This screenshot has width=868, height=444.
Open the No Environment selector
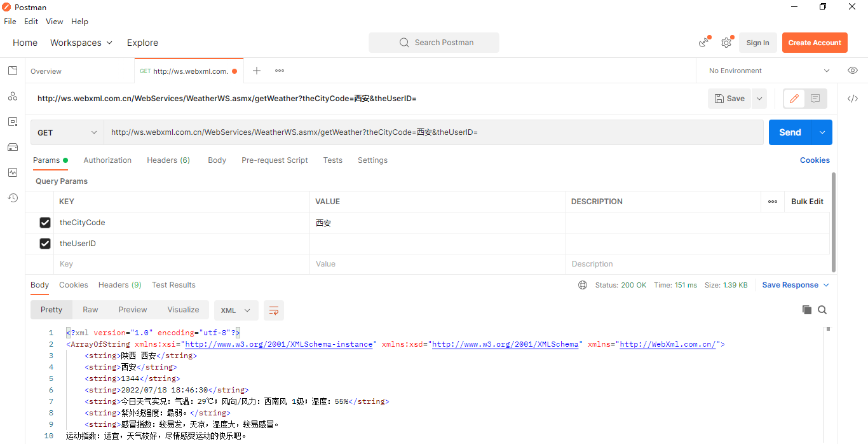click(770, 71)
